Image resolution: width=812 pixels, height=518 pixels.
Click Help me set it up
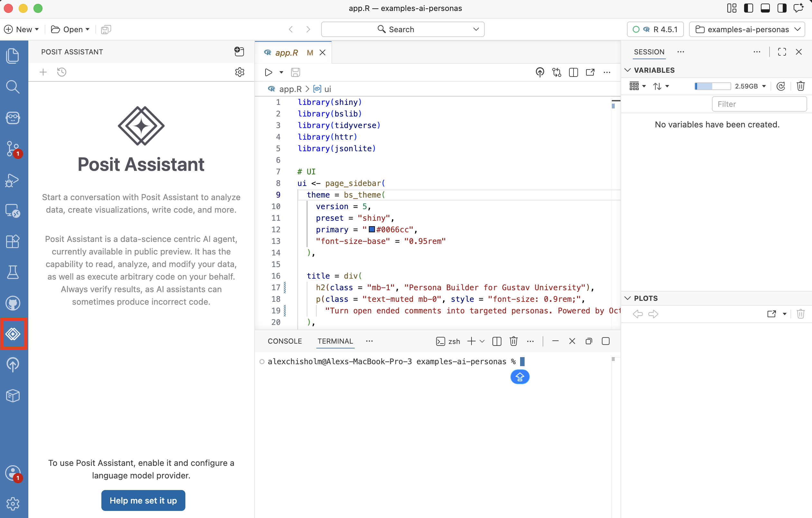tap(143, 501)
